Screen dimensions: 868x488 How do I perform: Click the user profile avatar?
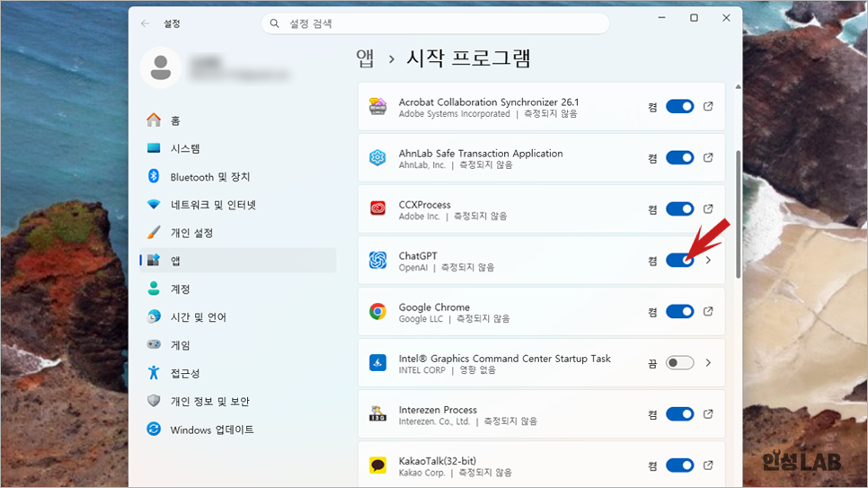point(161,67)
